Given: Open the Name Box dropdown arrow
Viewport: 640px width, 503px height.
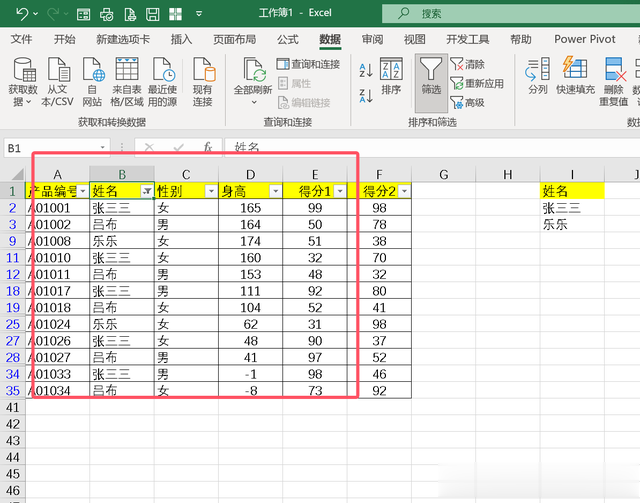Looking at the screenshot, I should (x=103, y=147).
